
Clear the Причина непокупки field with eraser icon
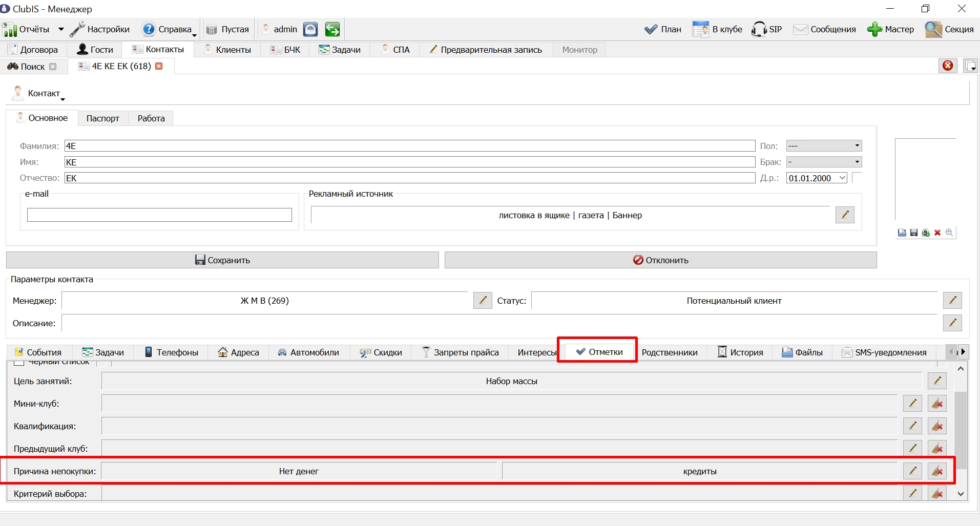[937, 471]
